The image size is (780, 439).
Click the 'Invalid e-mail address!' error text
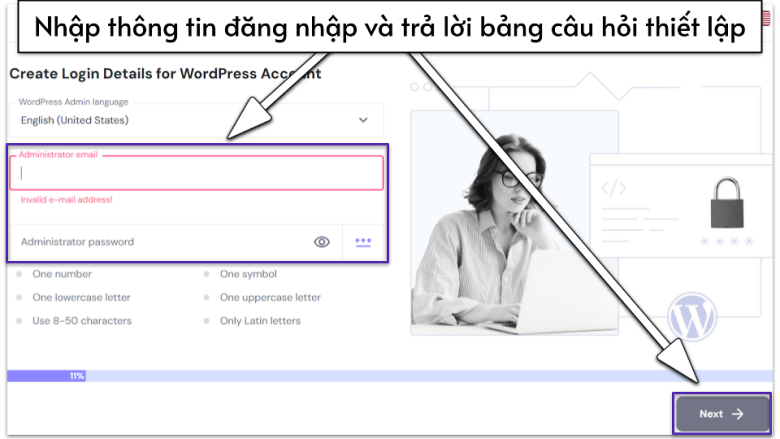67,200
